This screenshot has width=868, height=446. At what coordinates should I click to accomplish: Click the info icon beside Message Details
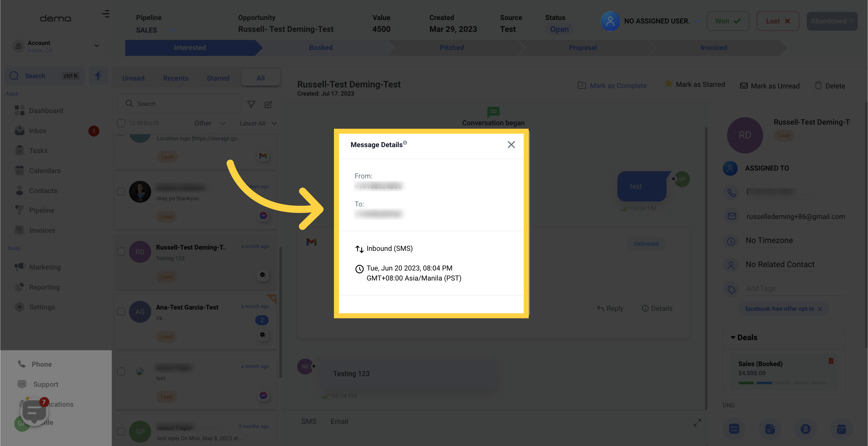point(405,143)
